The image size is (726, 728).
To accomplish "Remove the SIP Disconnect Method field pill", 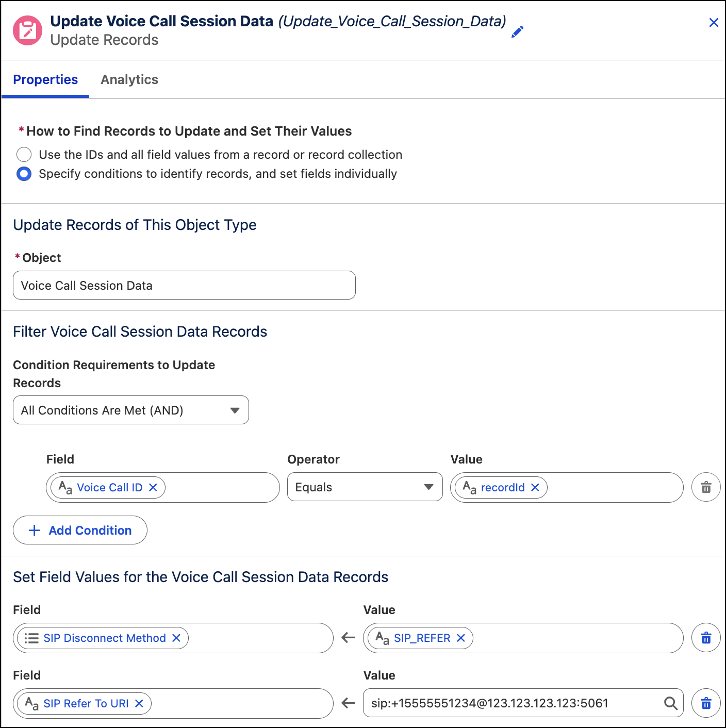I will (x=176, y=638).
